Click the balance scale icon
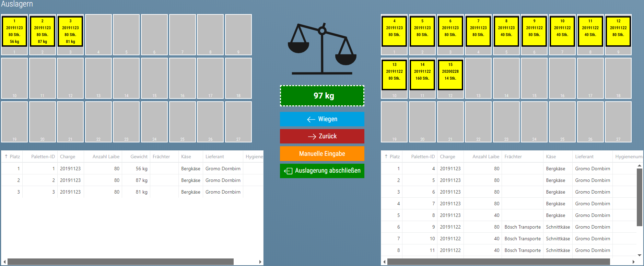The height and width of the screenshot is (266, 644). [322, 49]
